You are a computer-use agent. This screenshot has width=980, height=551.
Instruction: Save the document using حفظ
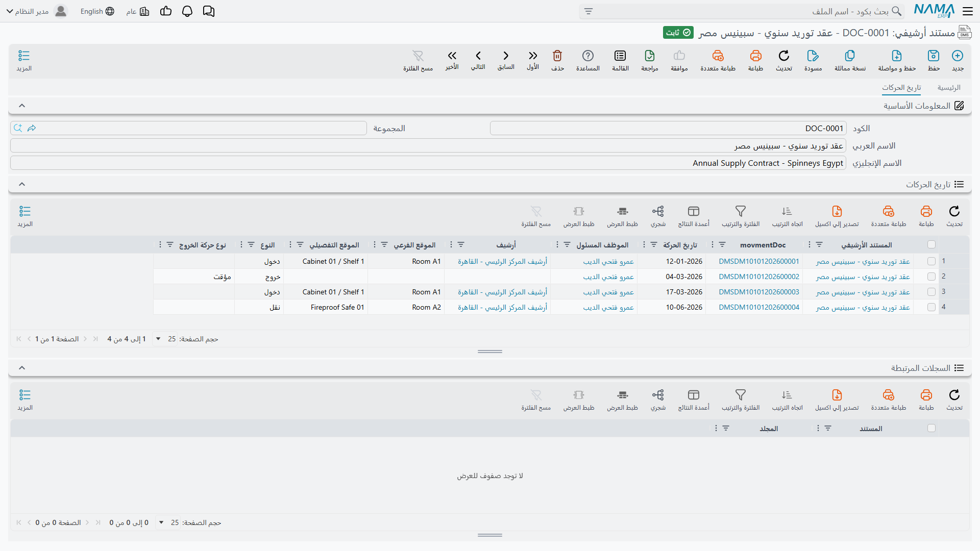934,61
